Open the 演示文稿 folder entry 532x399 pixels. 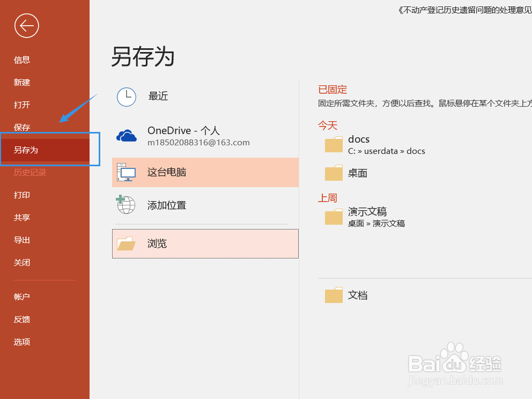pyautogui.click(x=367, y=212)
